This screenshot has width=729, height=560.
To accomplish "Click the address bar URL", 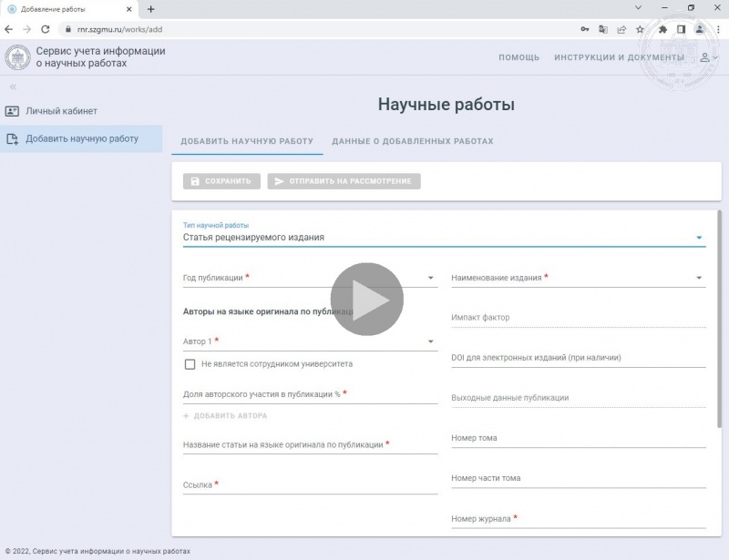I will point(120,29).
